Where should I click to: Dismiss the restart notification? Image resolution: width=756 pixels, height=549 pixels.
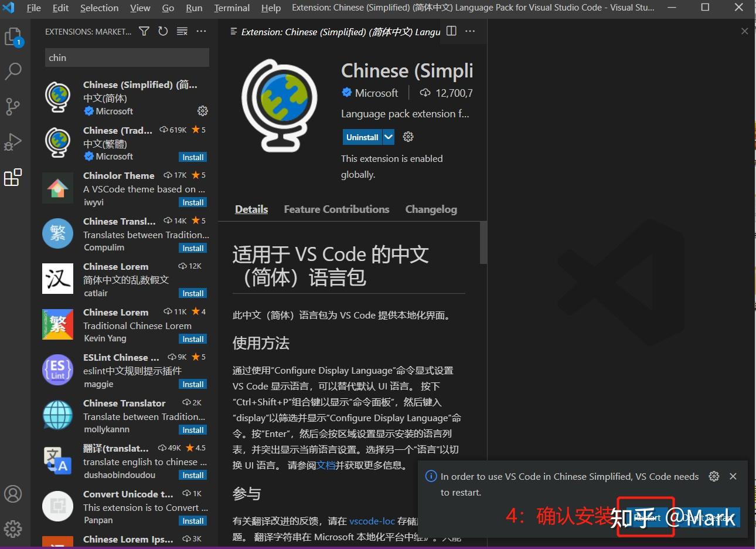pyautogui.click(x=733, y=476)
